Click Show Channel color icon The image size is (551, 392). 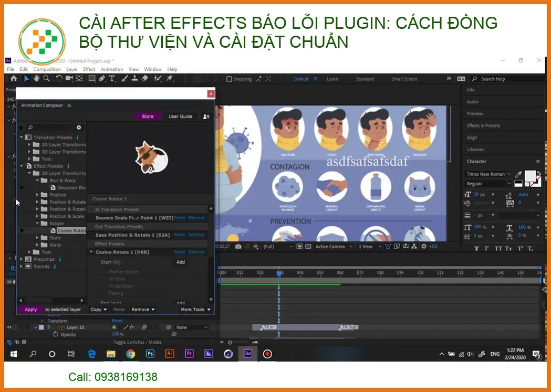[255, 247]
